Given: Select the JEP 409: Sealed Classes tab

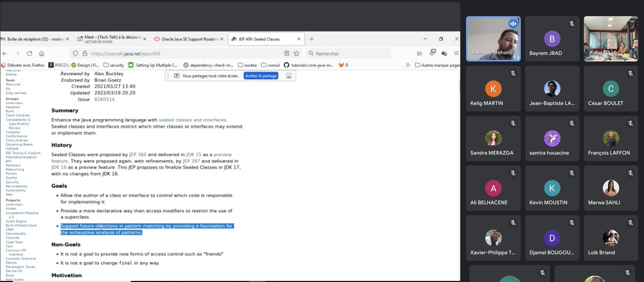Looking at the screenshot, I should click(x=266, y=39).
